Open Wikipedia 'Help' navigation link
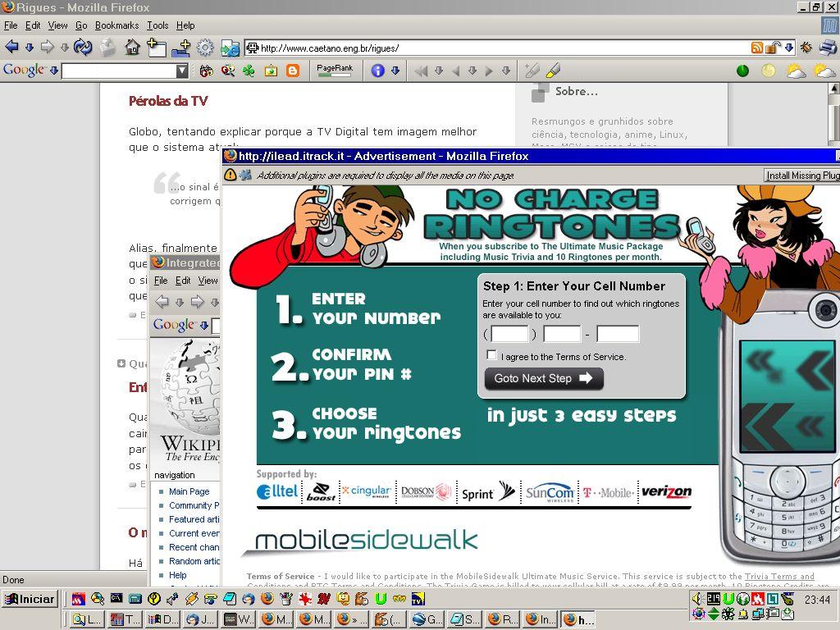 click(178, 575)
